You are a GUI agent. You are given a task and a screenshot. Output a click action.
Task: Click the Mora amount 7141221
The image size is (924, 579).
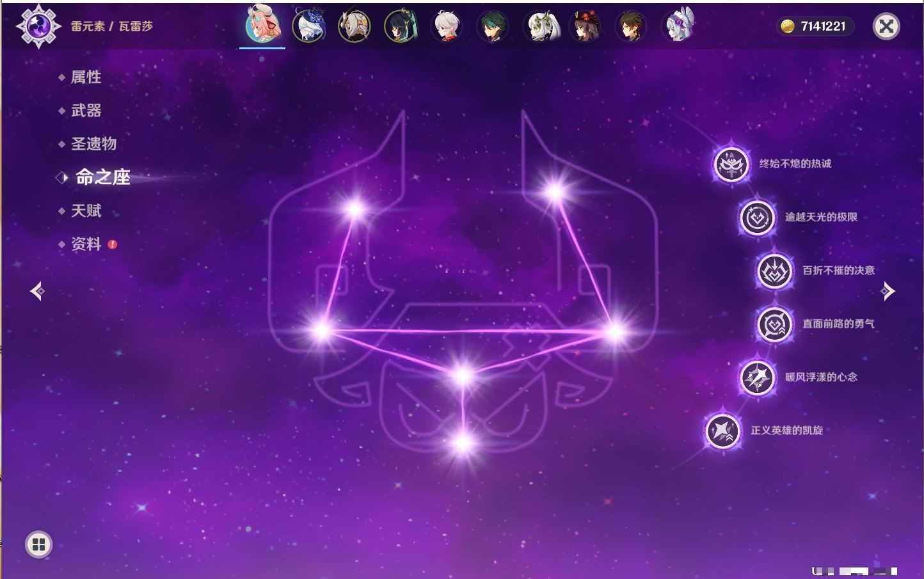click(823, 26)
